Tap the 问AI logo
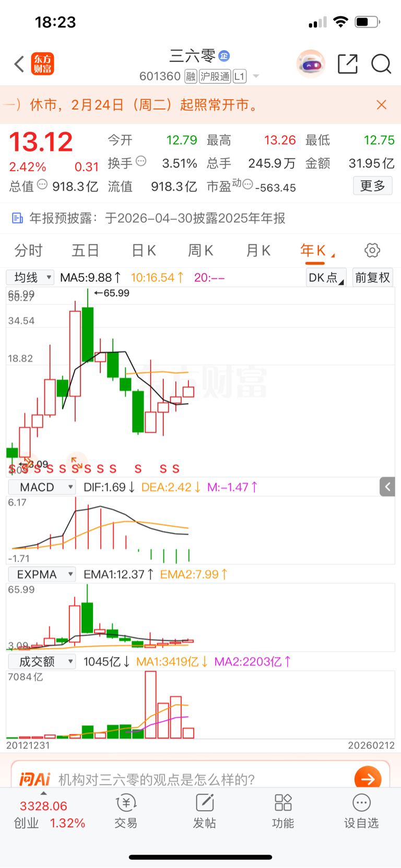 click(x=34, y=780)
